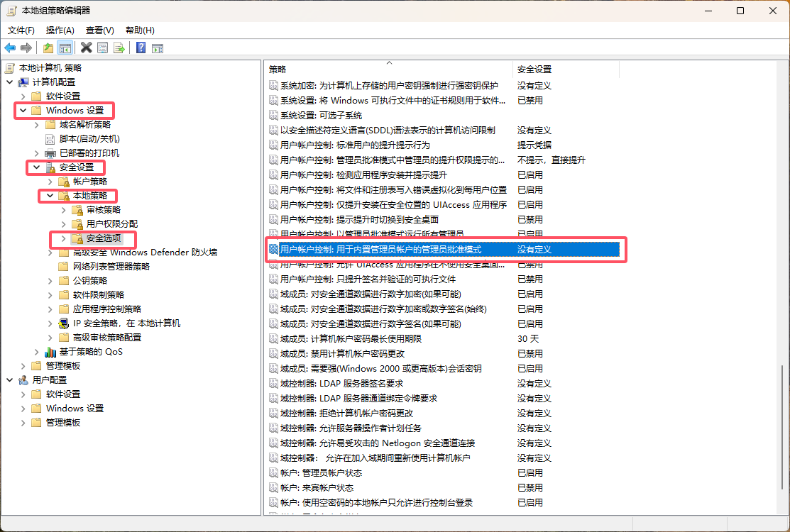Viewport: 790px width, 532px height.
Task: Click the 公钥策略 folder icon
Action: coord(64,280)
